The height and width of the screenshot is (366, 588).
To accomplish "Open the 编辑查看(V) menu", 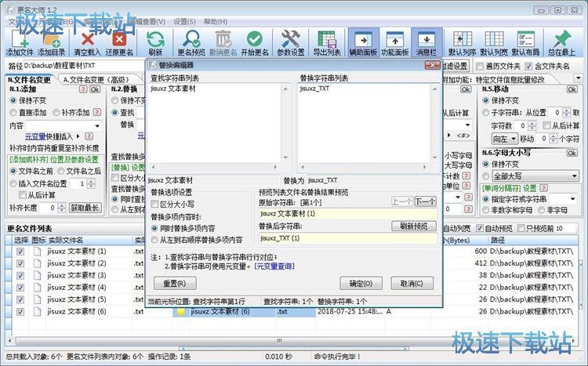I will (148, 22).
